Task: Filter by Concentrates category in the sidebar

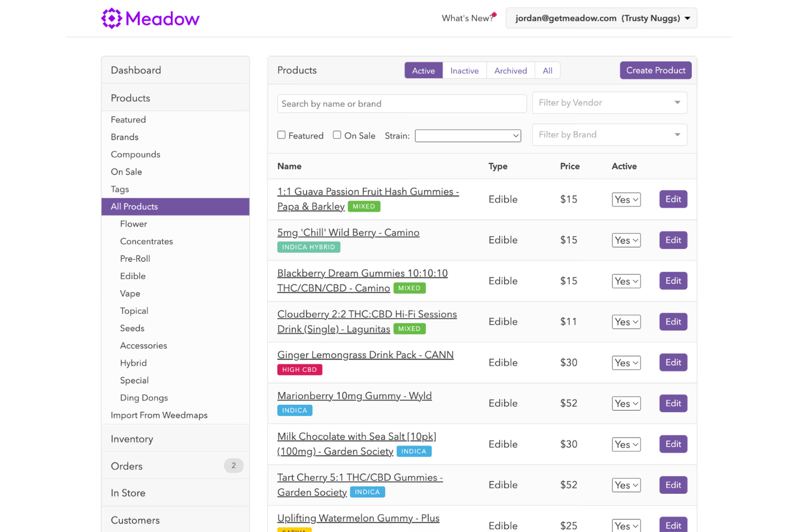Action: tap(146, 241)
